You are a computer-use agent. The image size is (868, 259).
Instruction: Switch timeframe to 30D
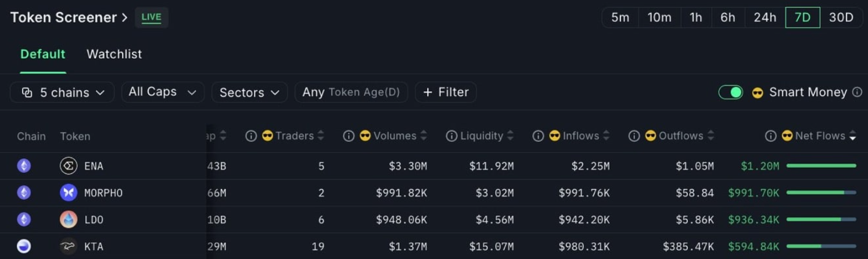(841, 17)
